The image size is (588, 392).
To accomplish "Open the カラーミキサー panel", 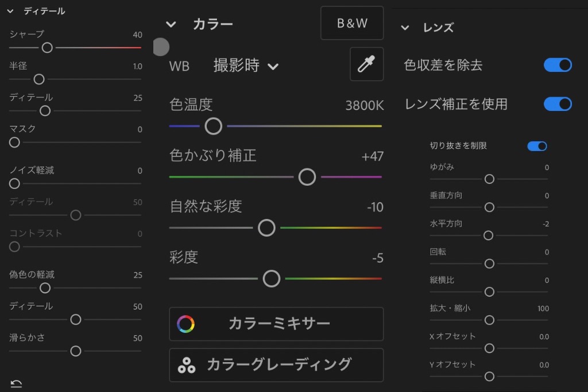I will point(276,324).
